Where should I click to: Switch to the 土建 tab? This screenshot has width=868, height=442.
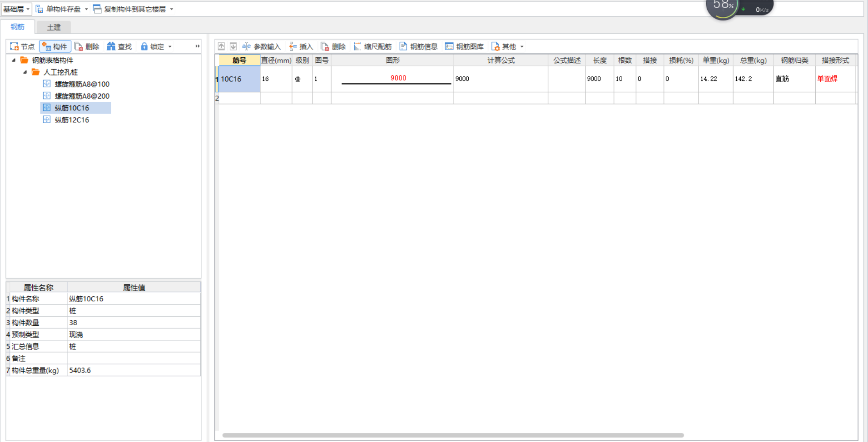click(x=54, y=27)
